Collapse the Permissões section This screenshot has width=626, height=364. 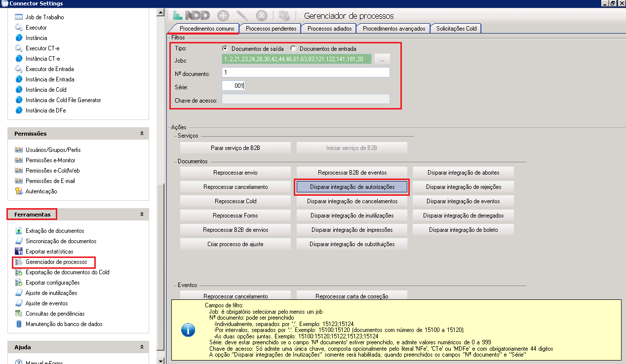pyautogui.click(x=142, y=134)
